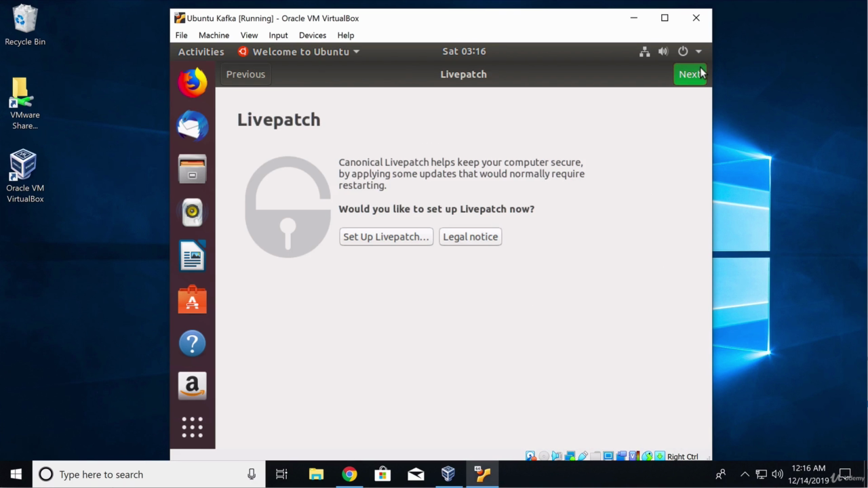This screenshot has height=488, width=868.
Task: Open the clock calendar showing Sat 03:16
Action: point(464,52)
